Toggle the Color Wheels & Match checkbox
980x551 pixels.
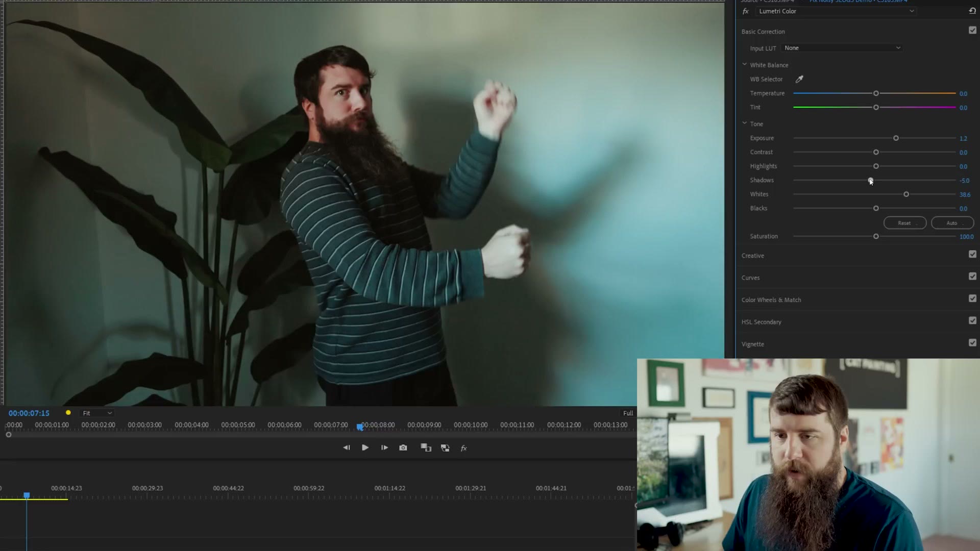pyautogui.click(x=972, y=298)
